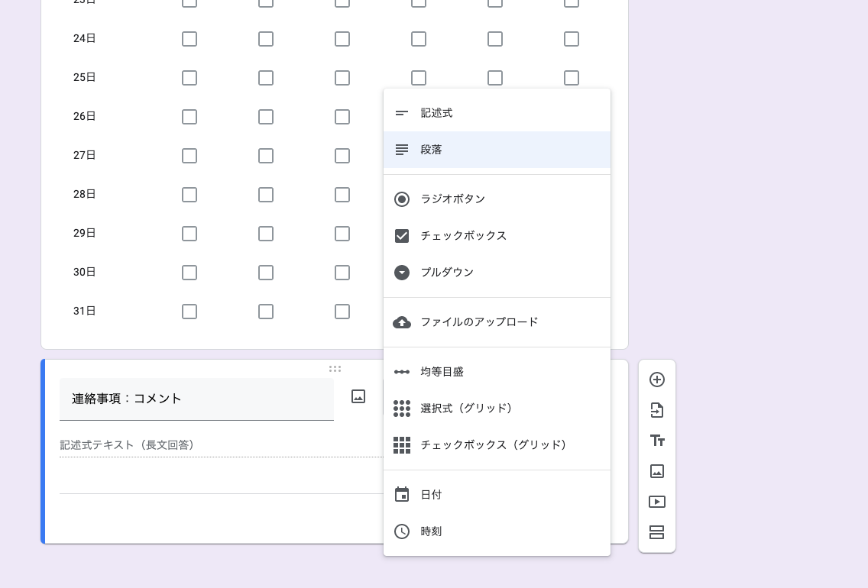Choose ラジオボタン in the open menu

[x=451, y=199]
